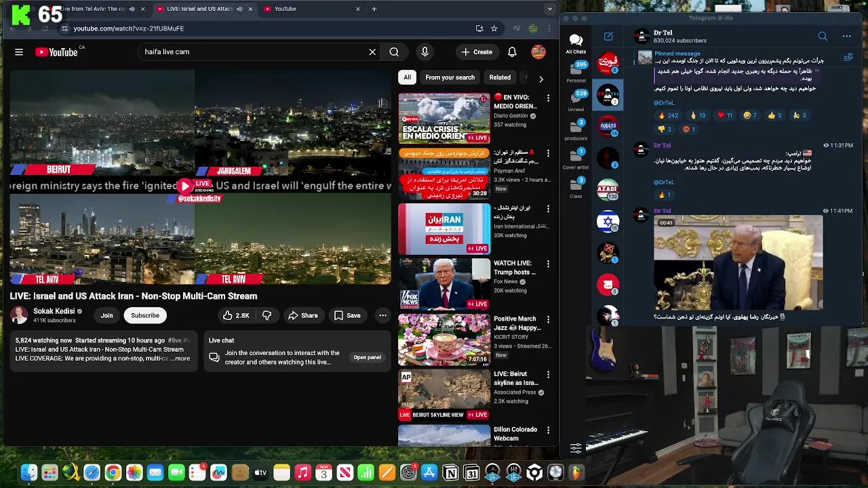Mute the first tab's audio speaker icon
The image size is (868, 488).
click(132, 9)
